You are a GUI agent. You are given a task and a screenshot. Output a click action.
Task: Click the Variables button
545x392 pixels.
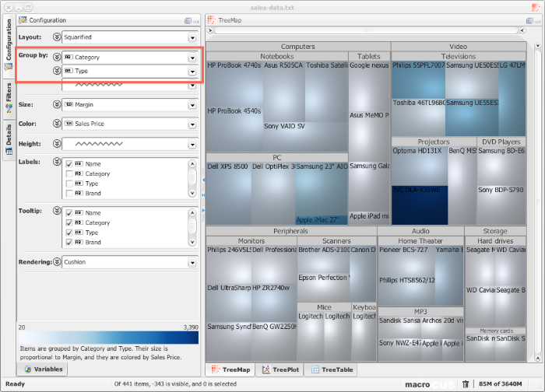(x=44, y=369)
